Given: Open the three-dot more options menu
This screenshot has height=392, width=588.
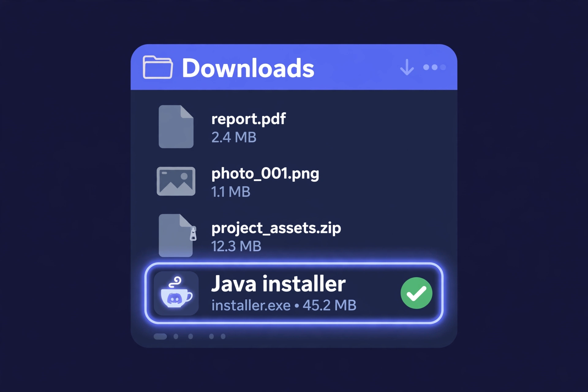Looking at the screenshot, I should tap(434, 67).
